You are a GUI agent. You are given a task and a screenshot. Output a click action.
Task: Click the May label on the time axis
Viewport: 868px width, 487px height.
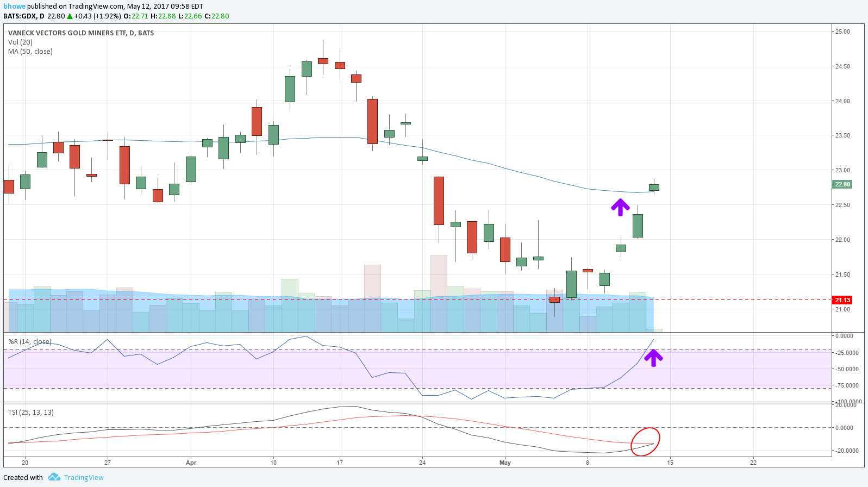pyautogui.click(x=505, y=463)
